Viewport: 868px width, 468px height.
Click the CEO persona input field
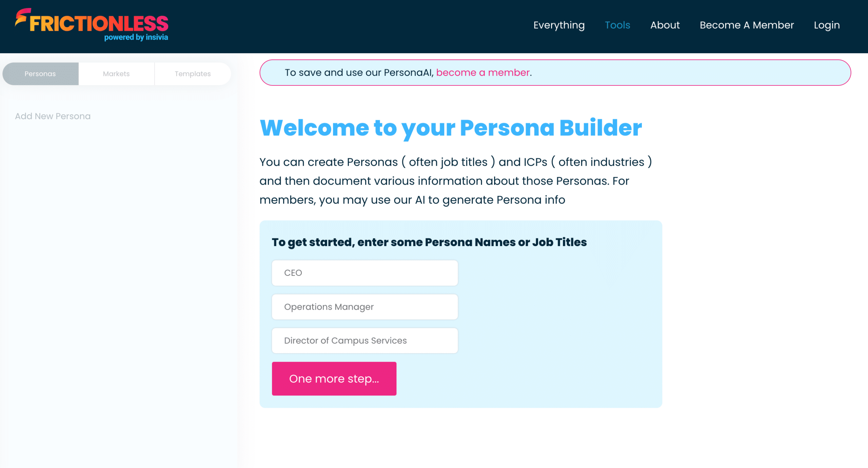(366, 272)
